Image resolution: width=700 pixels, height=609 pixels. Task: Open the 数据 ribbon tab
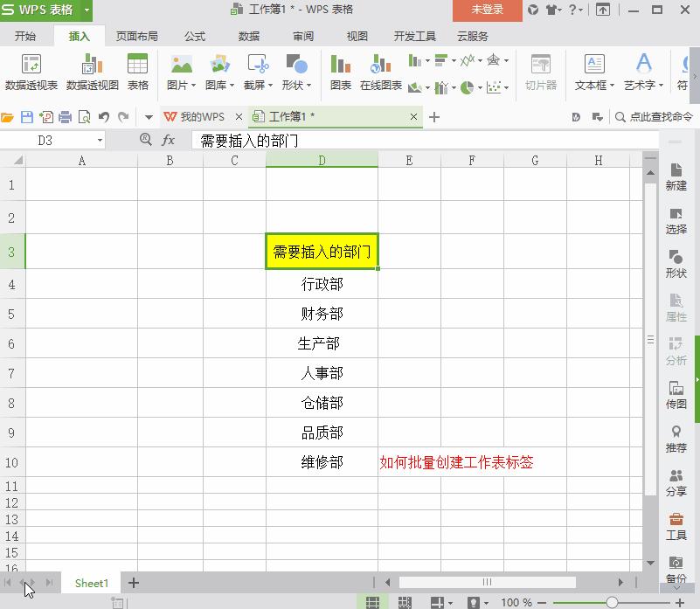(248, 36)
